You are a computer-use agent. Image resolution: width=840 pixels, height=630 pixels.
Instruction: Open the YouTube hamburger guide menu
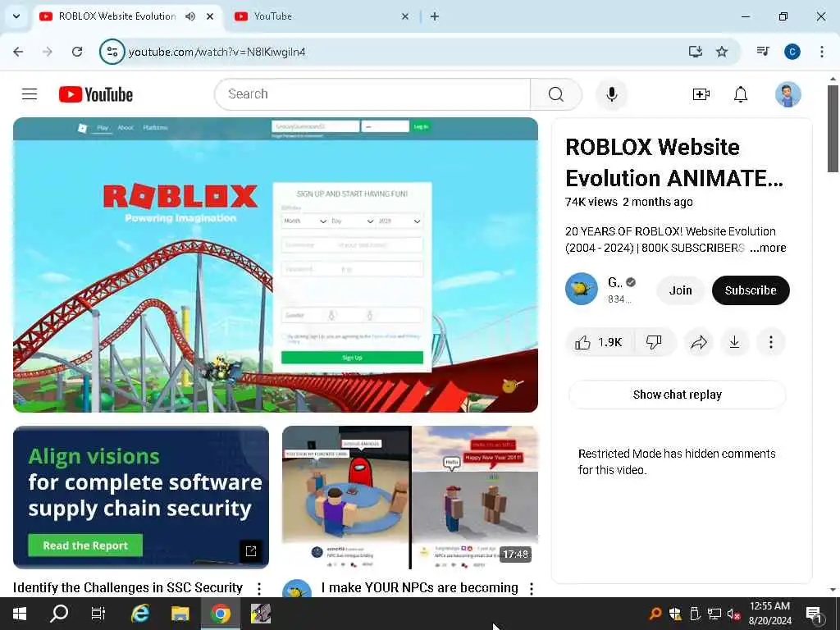point(30,94)
